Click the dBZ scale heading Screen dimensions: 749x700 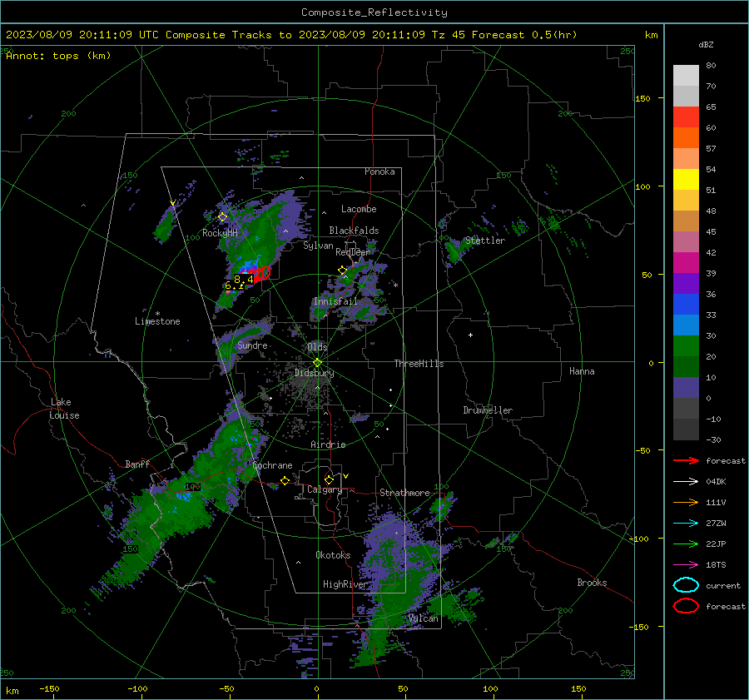(x=706, y=45)
